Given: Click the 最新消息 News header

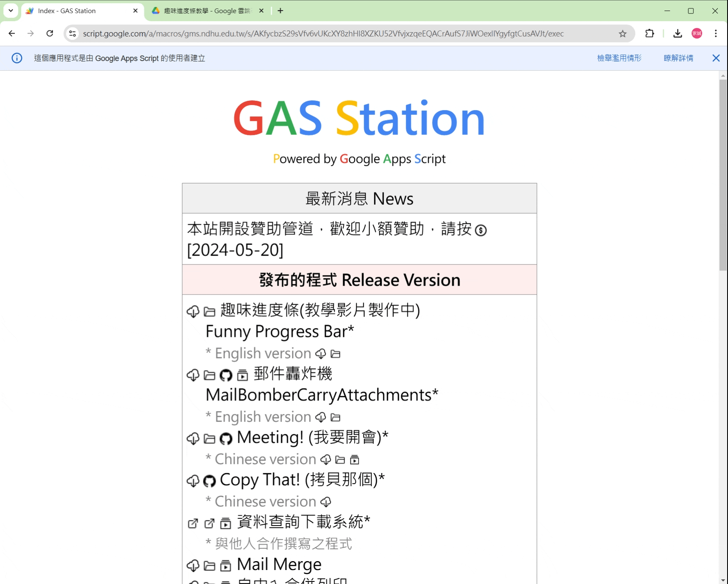Looking at the screenshot, I should 359,198.
